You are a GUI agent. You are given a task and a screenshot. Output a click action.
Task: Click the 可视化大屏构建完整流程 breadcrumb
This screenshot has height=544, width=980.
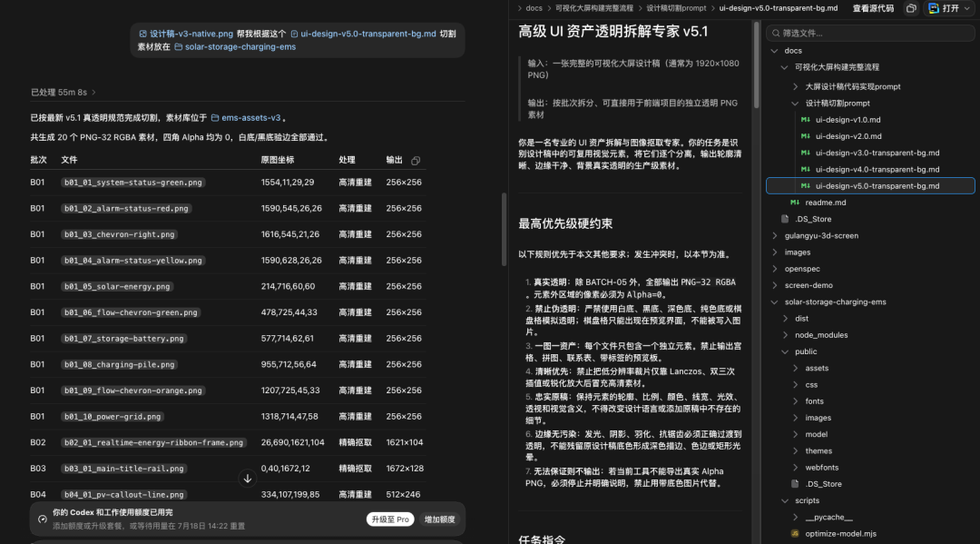pos(593,8)
